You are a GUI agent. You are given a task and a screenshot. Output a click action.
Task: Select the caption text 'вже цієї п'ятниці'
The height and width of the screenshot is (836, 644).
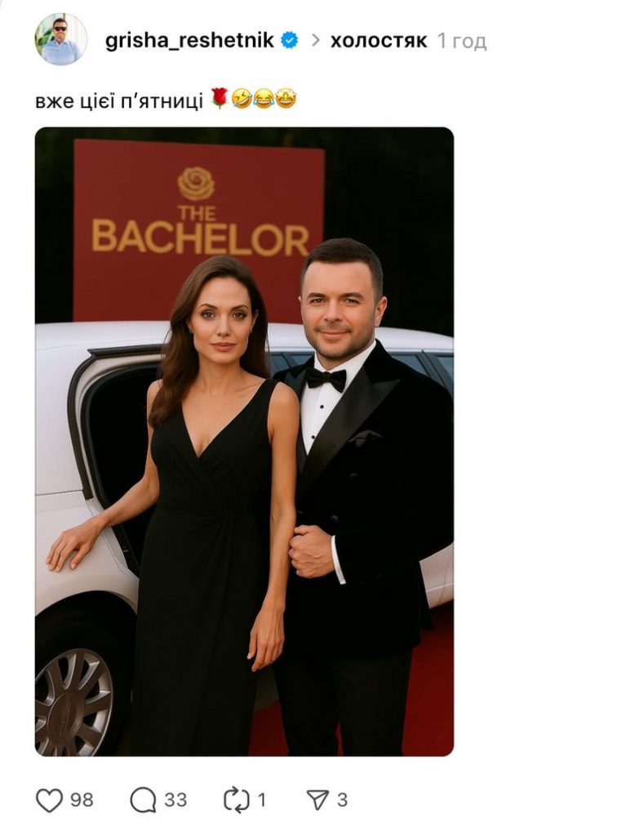point(119,100)
